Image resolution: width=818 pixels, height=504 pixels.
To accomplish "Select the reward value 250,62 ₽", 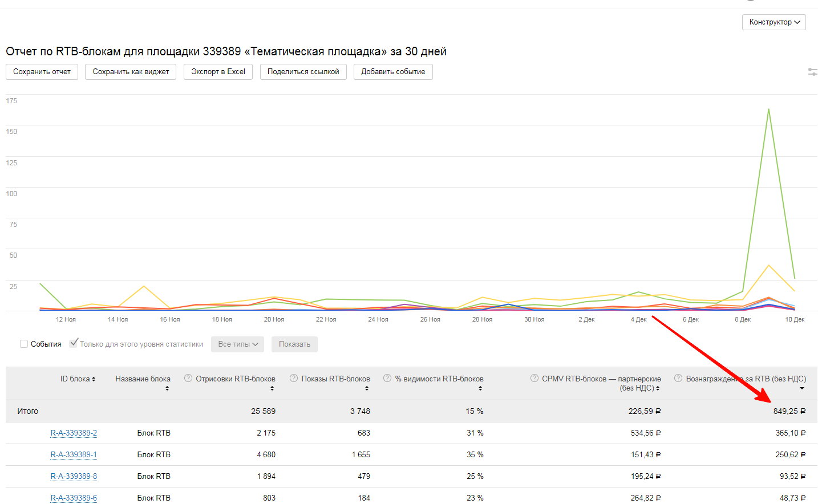I will point(791,454).
